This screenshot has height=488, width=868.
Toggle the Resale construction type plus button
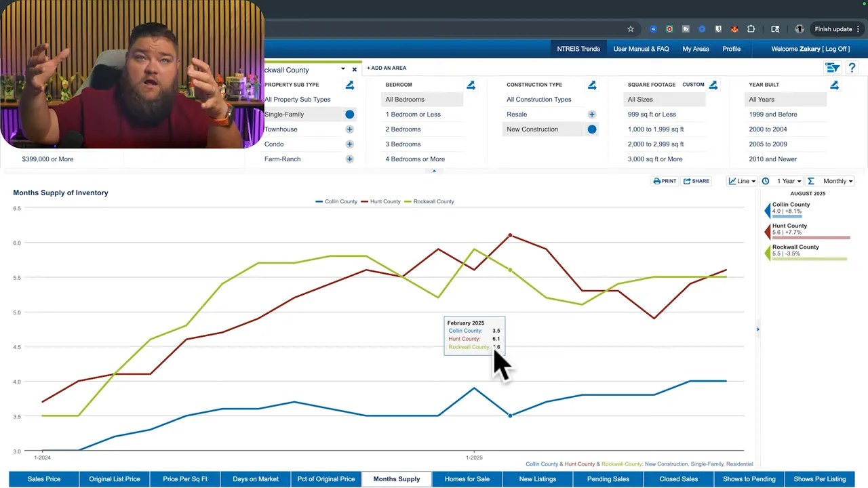tap(592, 115)
